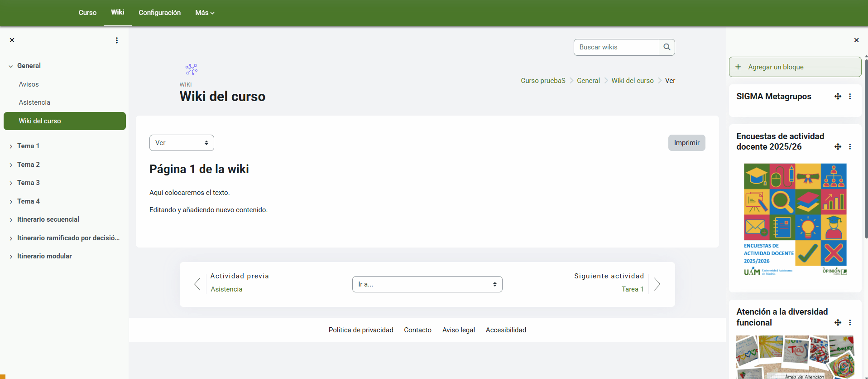The image size is (868, 379).
Task: Expand the Tema 1 section
Action: click(11, 146)
